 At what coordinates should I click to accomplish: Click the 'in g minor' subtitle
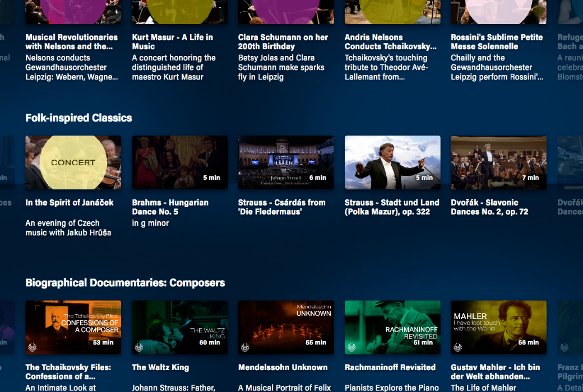coord(151,223)
